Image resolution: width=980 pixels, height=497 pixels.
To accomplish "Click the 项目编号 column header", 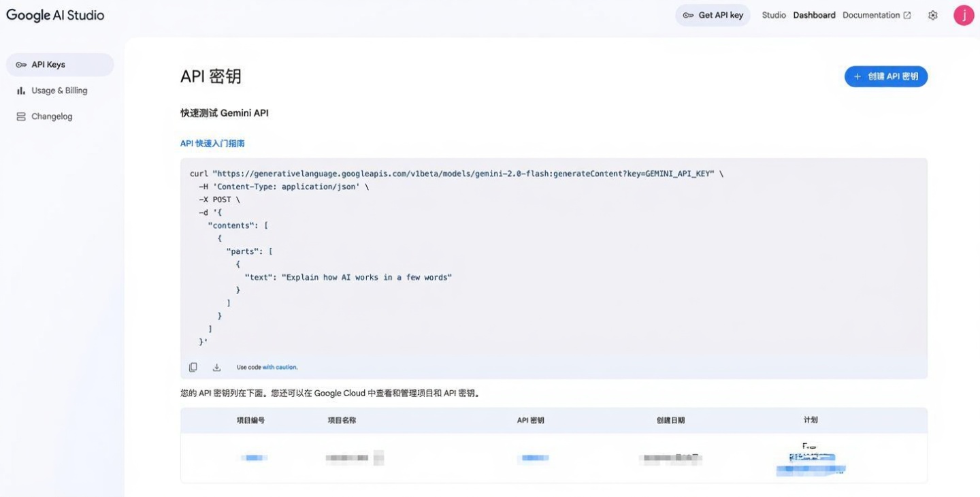I will point(250,420).
